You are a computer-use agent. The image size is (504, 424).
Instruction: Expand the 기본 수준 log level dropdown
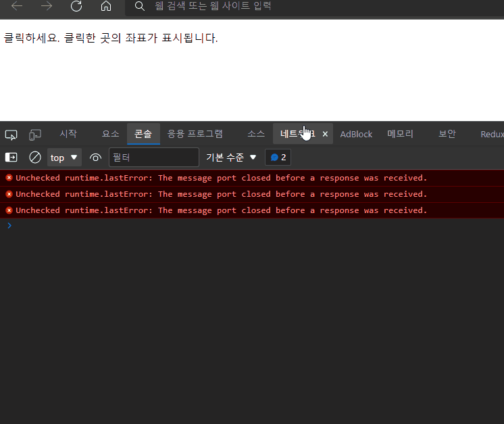click(231, 158)
